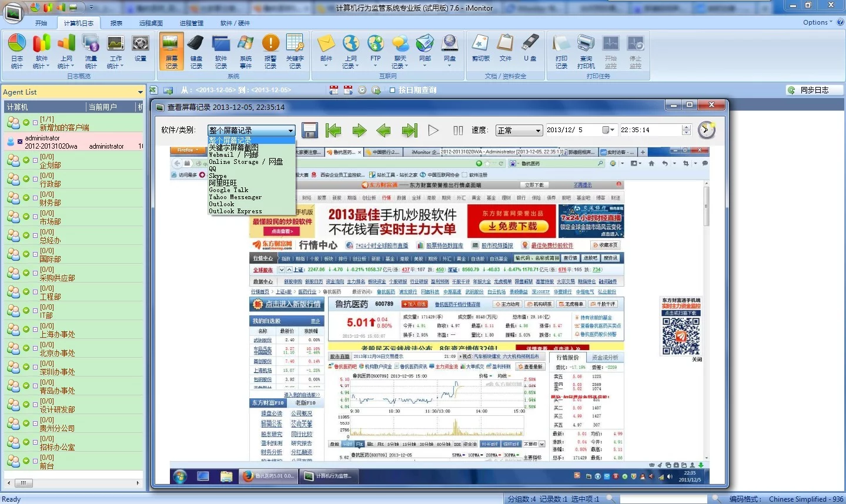This screenshot has width=846, height=504.
Task: Open 关键字记录 keyword log
Action: click(295, 51)
